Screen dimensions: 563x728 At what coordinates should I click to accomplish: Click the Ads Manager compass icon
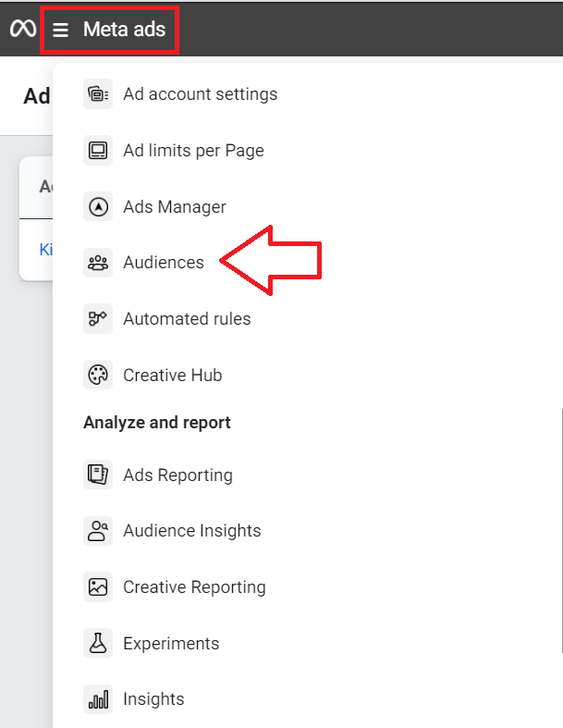[98, 206]
